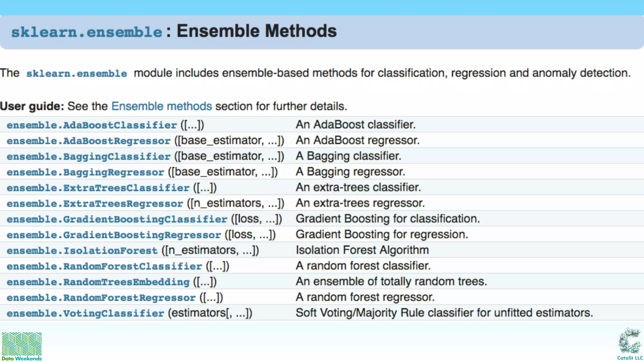Select the ensemble.BaggingClassifier link

click(x=88, y=156)
